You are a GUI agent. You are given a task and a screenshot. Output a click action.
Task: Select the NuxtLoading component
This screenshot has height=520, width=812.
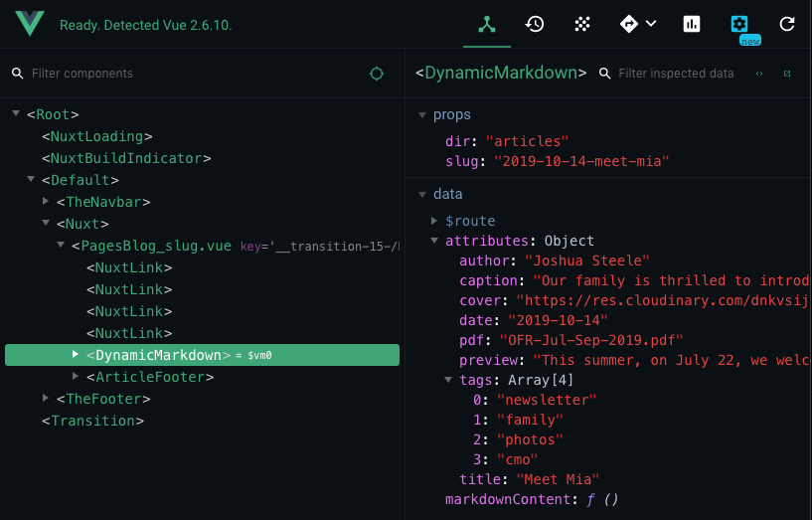(97, 136)
